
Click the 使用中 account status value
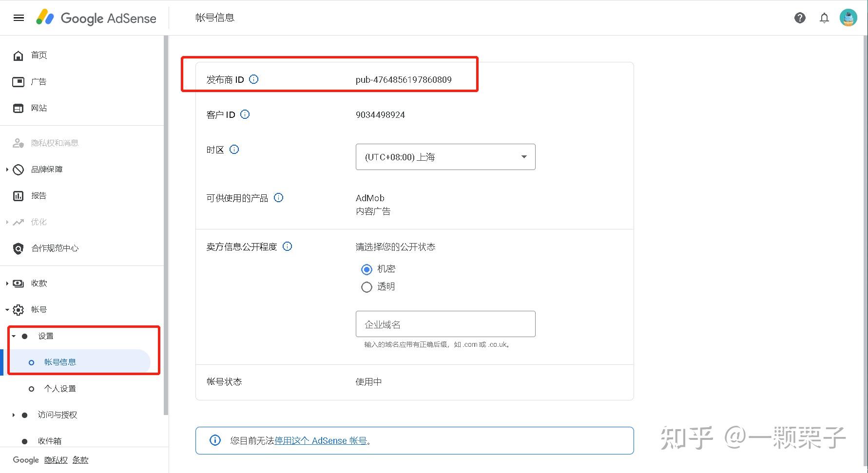coord(368,382)
